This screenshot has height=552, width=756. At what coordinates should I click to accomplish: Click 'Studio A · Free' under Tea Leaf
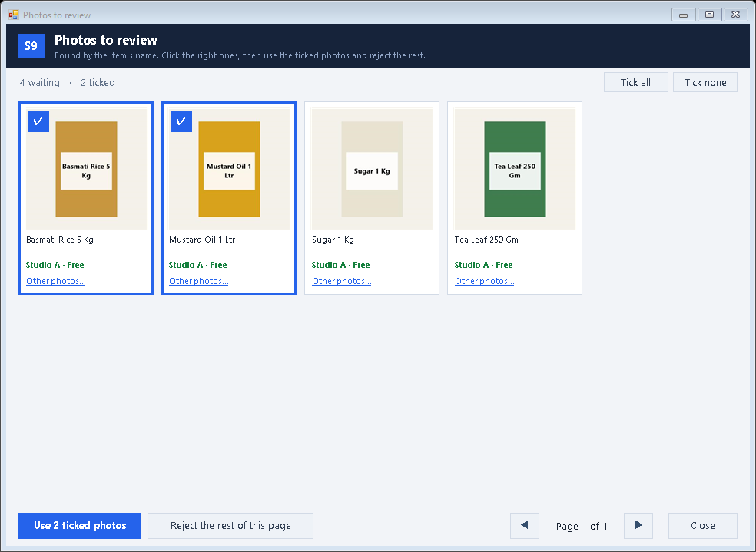(483, 265)
